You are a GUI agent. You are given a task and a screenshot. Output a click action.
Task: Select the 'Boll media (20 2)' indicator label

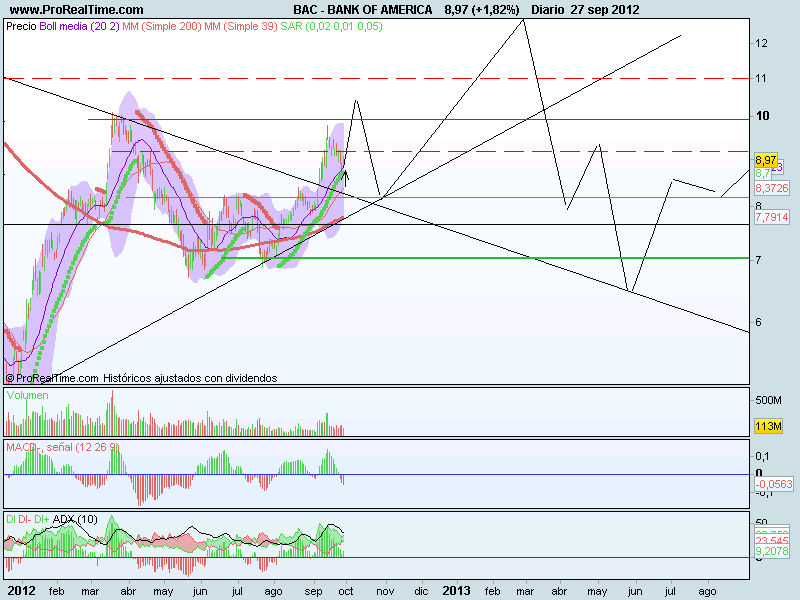pos(79,26)
